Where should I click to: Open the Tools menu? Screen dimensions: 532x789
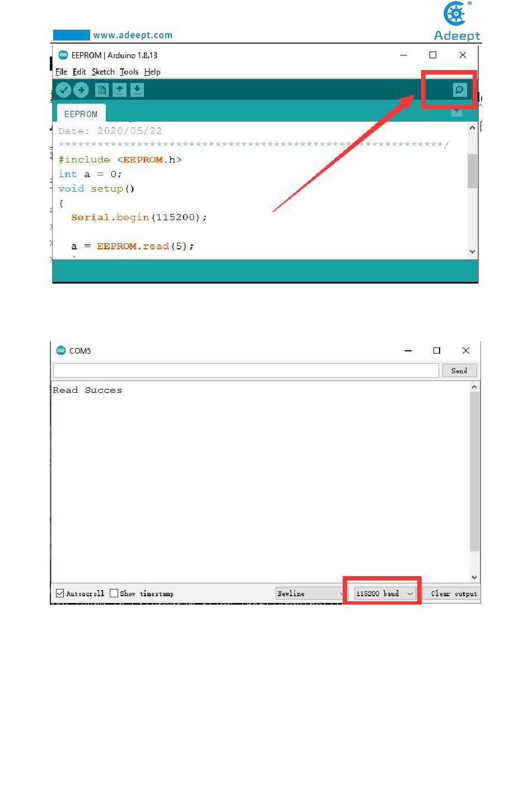tap(129, 72)
